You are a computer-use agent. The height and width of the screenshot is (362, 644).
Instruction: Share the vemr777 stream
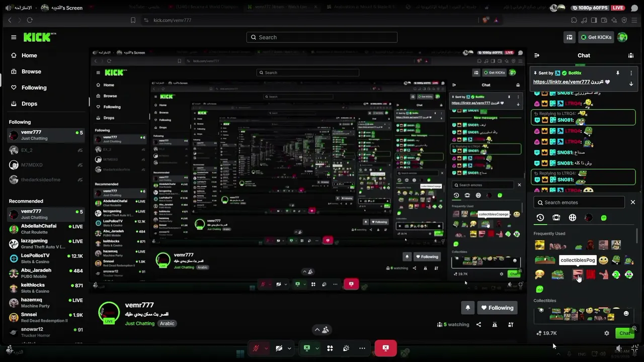(478, 324)
